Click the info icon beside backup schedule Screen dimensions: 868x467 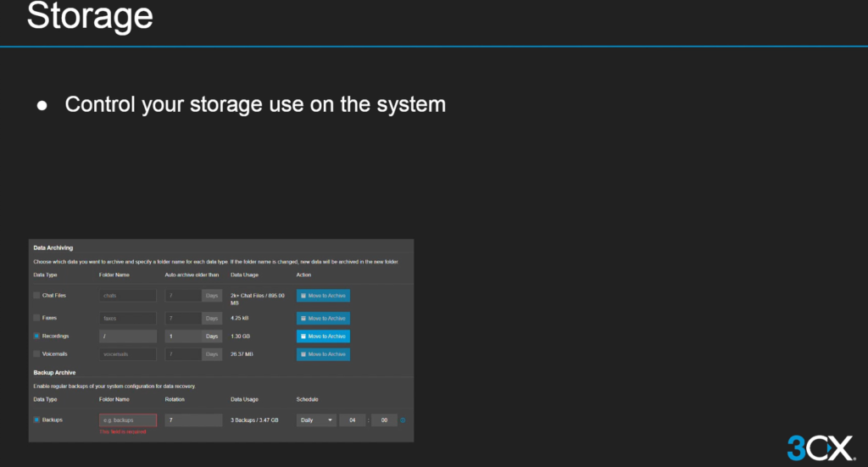[x=403, y=420]
